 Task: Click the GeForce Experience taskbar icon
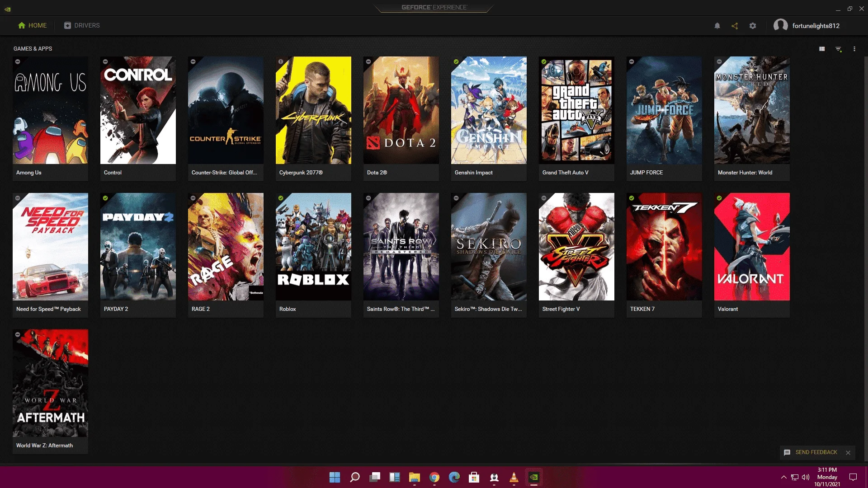(x=534, y=477)
